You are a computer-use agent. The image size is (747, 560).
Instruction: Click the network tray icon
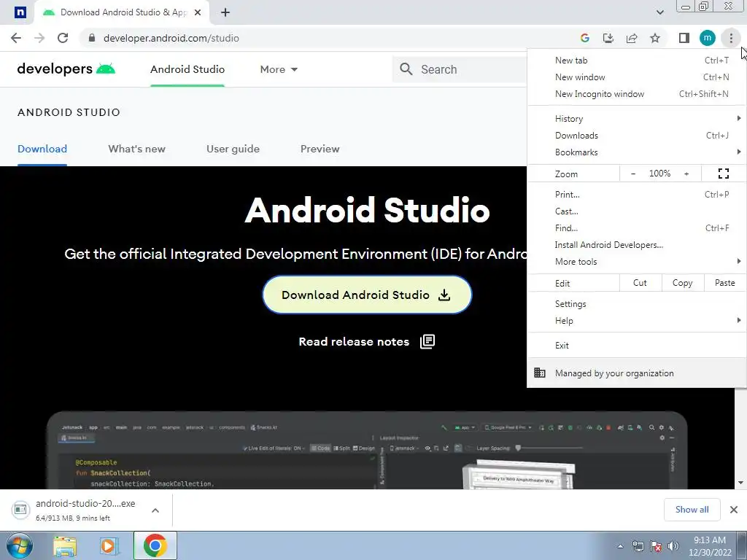point(638,546)
